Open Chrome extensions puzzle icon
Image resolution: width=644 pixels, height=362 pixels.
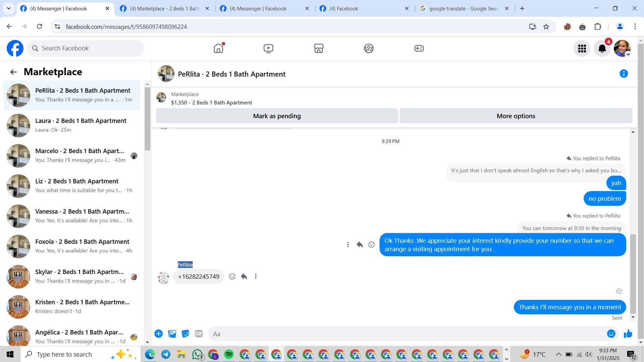[x=598, y=27]
